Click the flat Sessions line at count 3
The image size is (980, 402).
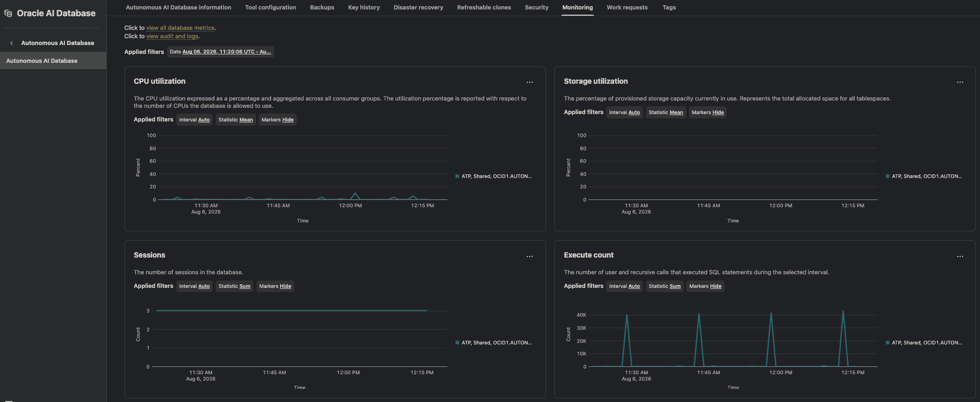(292, 310)
